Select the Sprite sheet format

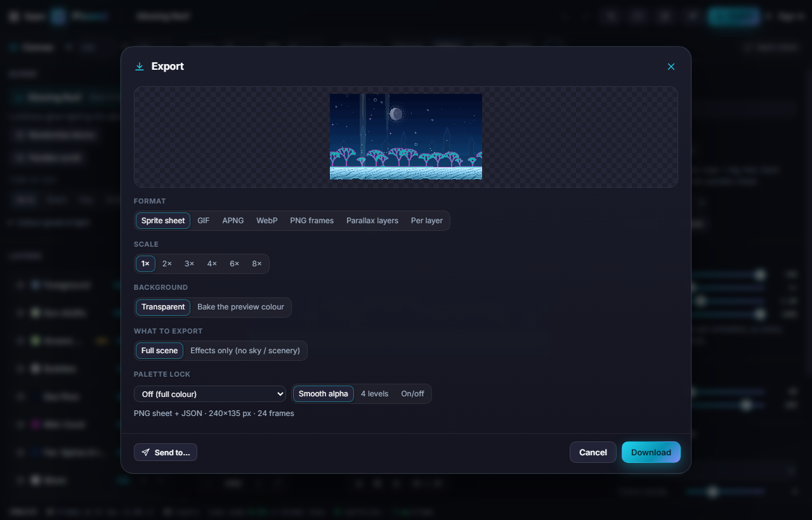point(163,221)
